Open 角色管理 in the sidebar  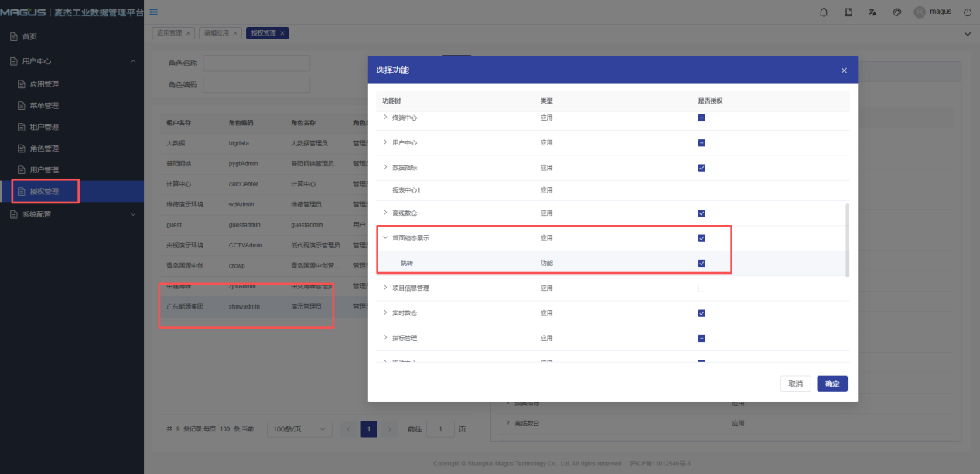pos(43,148)
